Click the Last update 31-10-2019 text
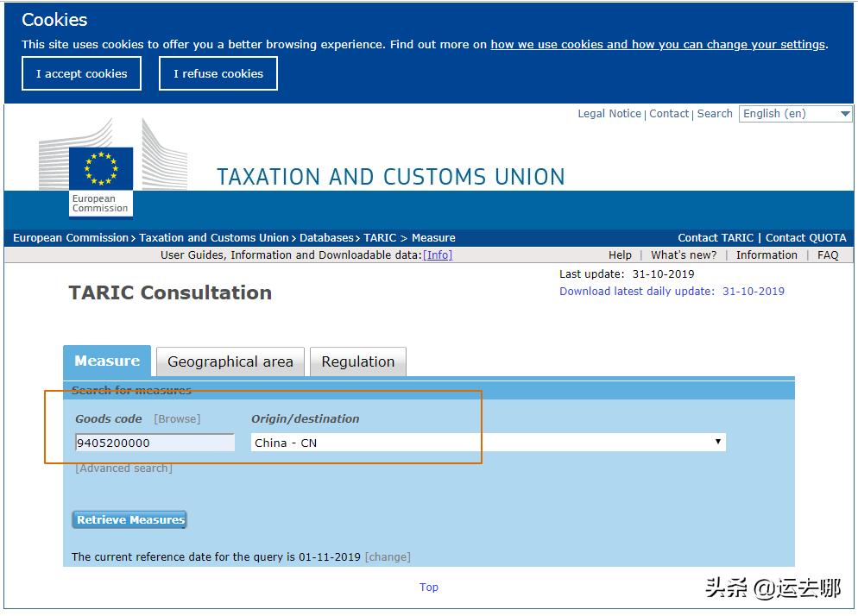The image size is (858, 616). (627, 273)
